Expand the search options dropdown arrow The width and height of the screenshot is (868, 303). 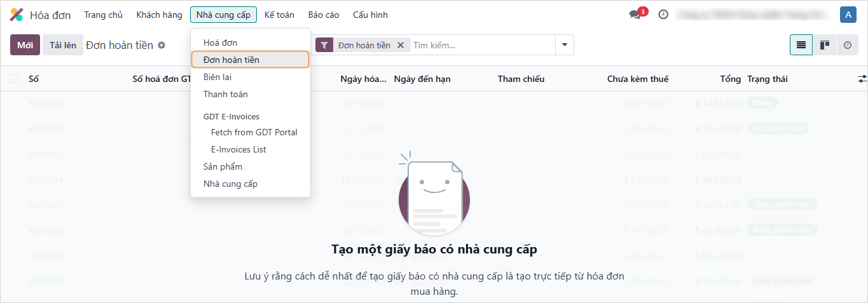564,45
